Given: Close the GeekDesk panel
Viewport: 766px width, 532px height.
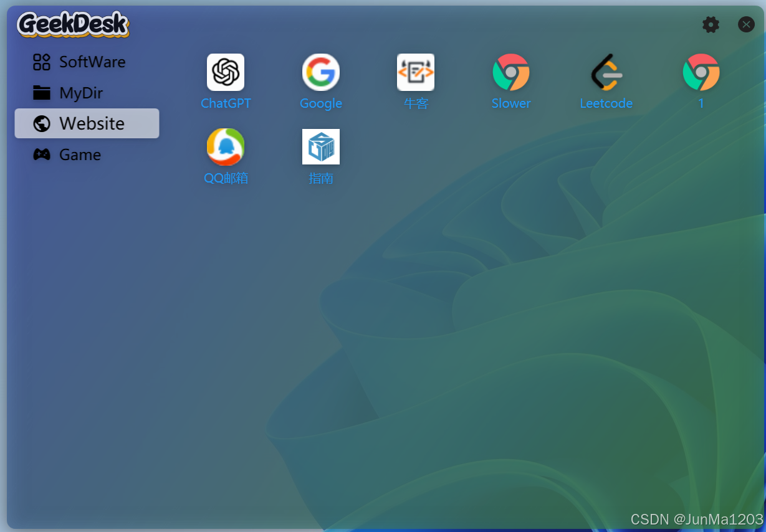Looking at the screenshot, I should point(746,24).
